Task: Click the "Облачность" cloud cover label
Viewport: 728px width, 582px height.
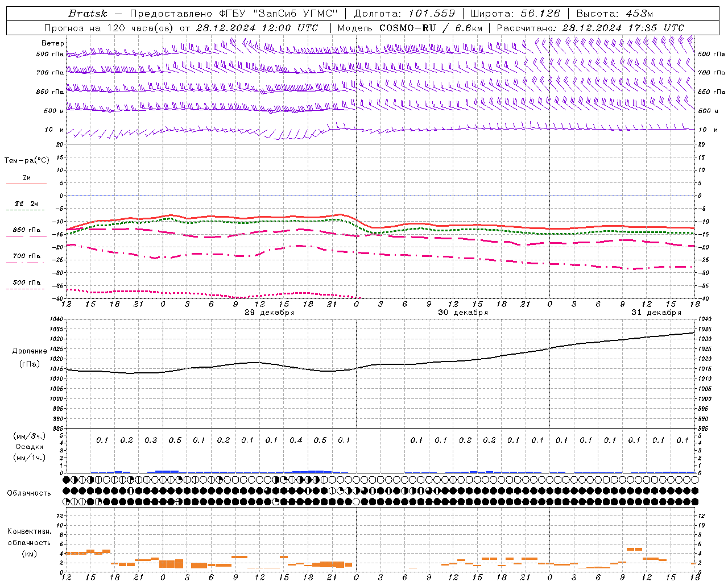Action: click(29, 493)
